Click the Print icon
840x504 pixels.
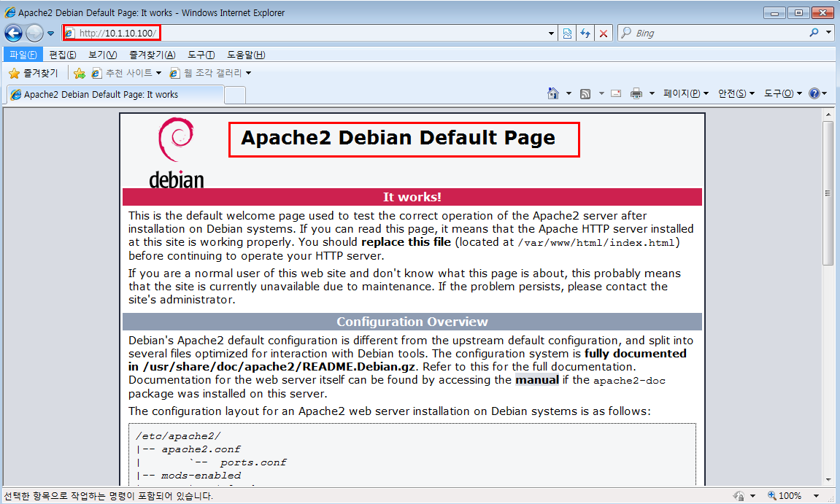[x=636, y=94]
